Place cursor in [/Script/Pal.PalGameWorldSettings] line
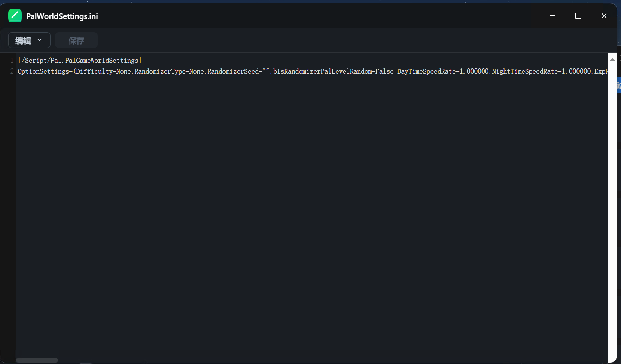Viewport: 621px width, 364px height. point(80,60)
